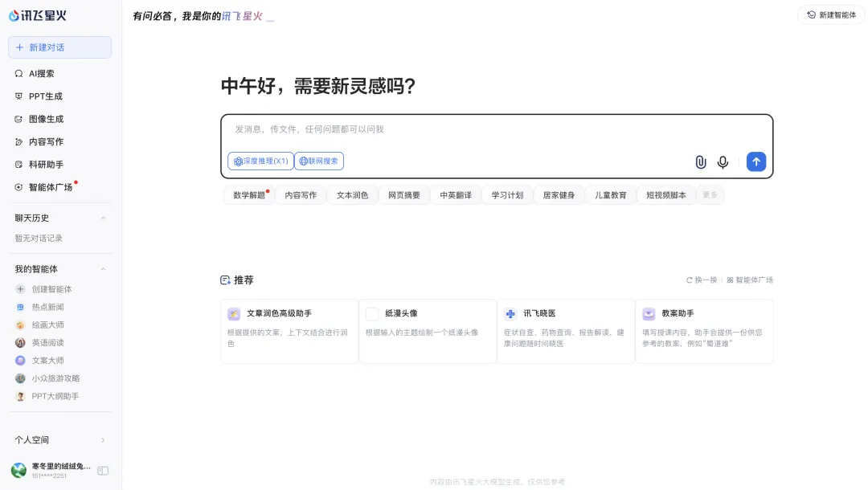868x490 pixels.
Task: Click the 图像生成 icon
Action: [x=18, y=119]
